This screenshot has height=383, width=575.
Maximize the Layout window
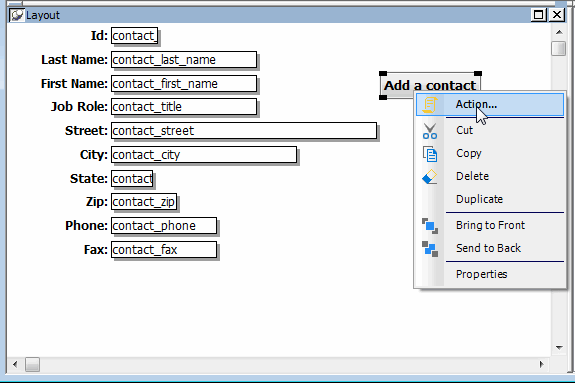click(x=539, y=15)
